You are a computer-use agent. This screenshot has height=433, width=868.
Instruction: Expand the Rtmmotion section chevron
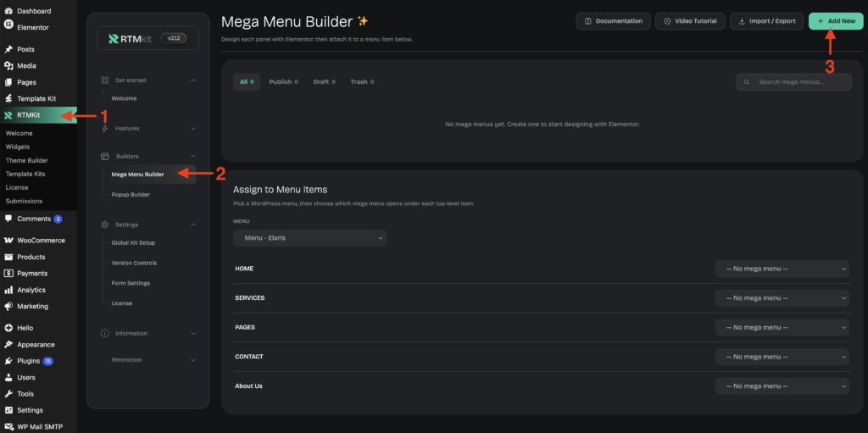point(193,360)
